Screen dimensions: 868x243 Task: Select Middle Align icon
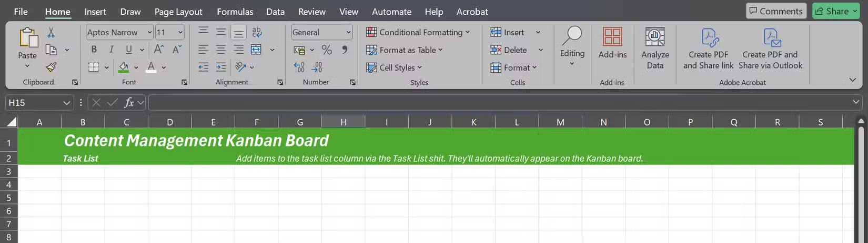pos(221,32)
